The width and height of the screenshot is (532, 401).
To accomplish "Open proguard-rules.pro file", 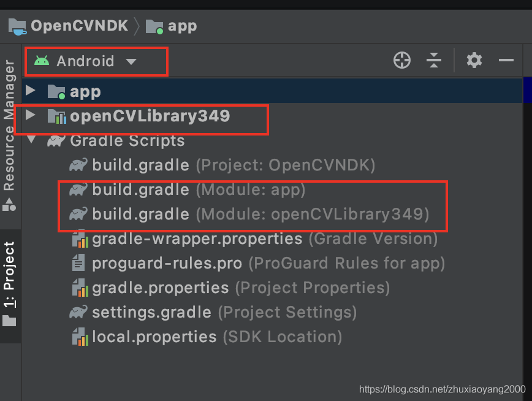I will (268, 263).
